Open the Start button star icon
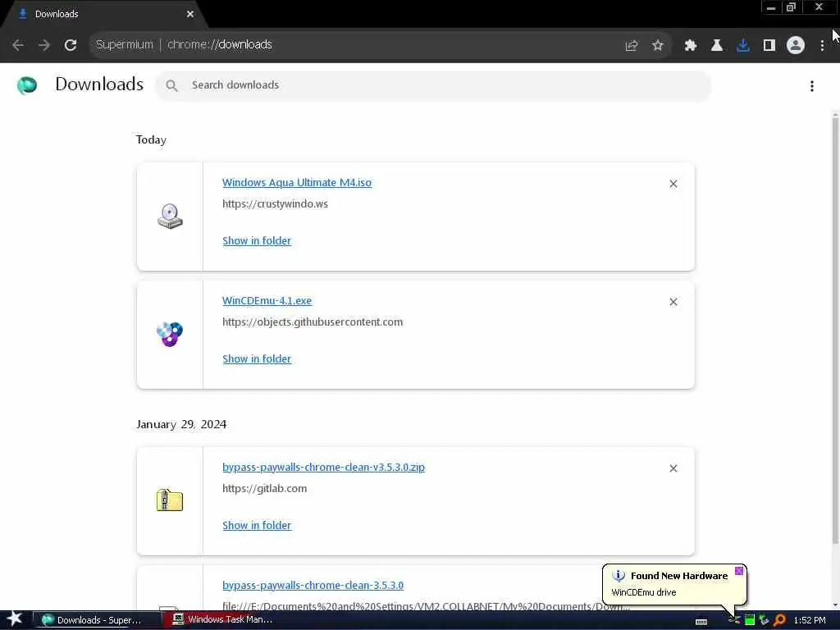Image resolution: width=840 pixels, height=630 pixels. (x=15, y=619)
